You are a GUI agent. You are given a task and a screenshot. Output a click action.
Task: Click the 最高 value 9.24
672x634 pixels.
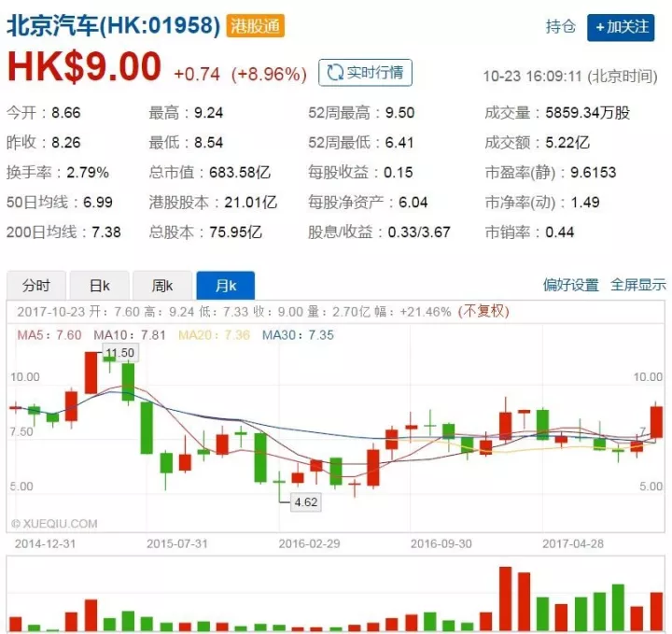click(209, 113)
